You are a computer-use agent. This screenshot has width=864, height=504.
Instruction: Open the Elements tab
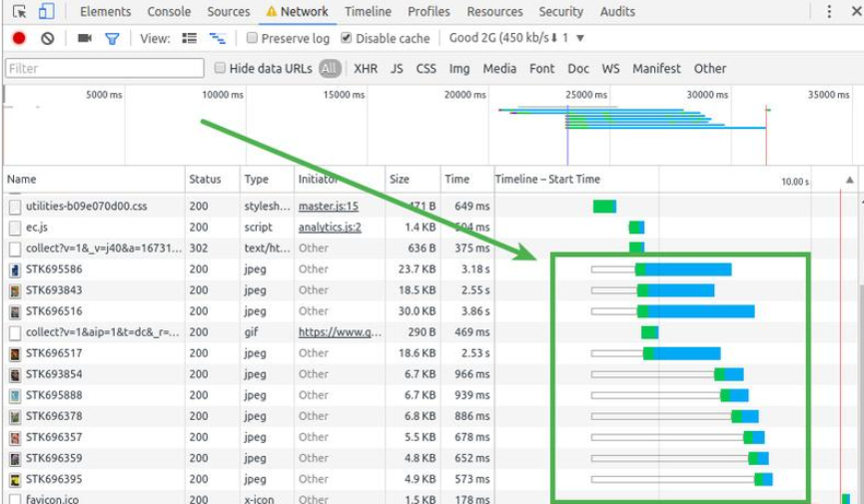pyautogui.click(x=105, y=12)
